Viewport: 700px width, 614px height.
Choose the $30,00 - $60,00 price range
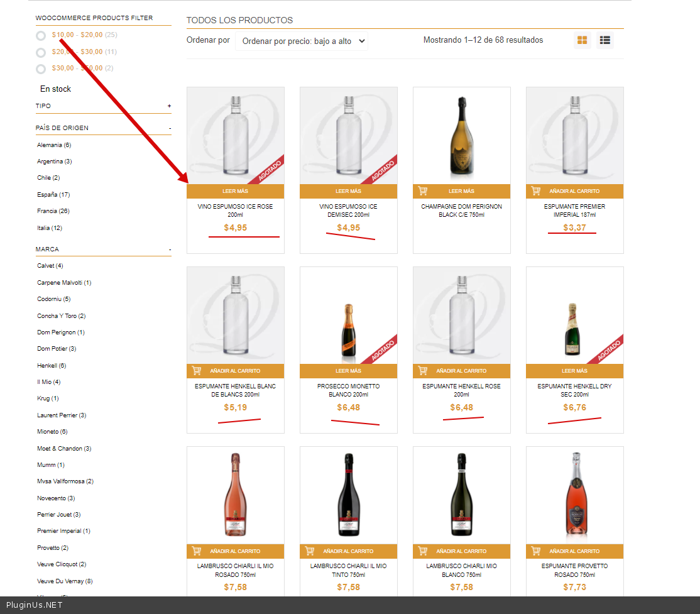41,69
